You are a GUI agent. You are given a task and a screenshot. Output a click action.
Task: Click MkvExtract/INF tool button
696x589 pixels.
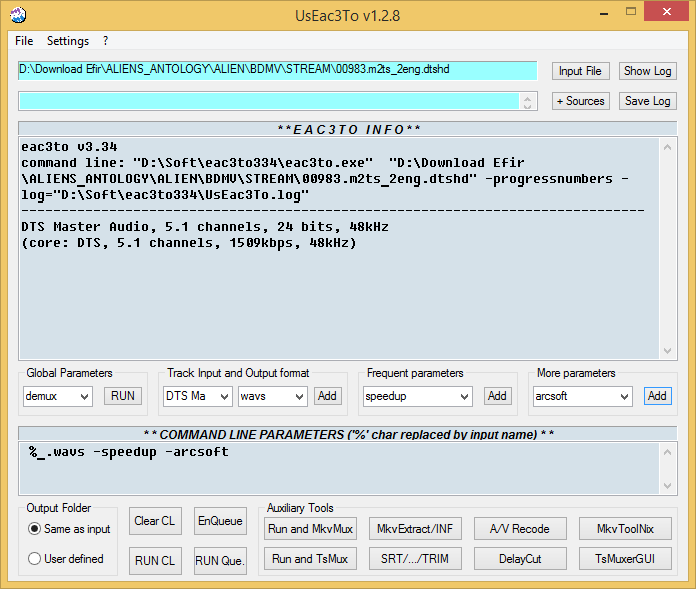click(x=415, y=529)
